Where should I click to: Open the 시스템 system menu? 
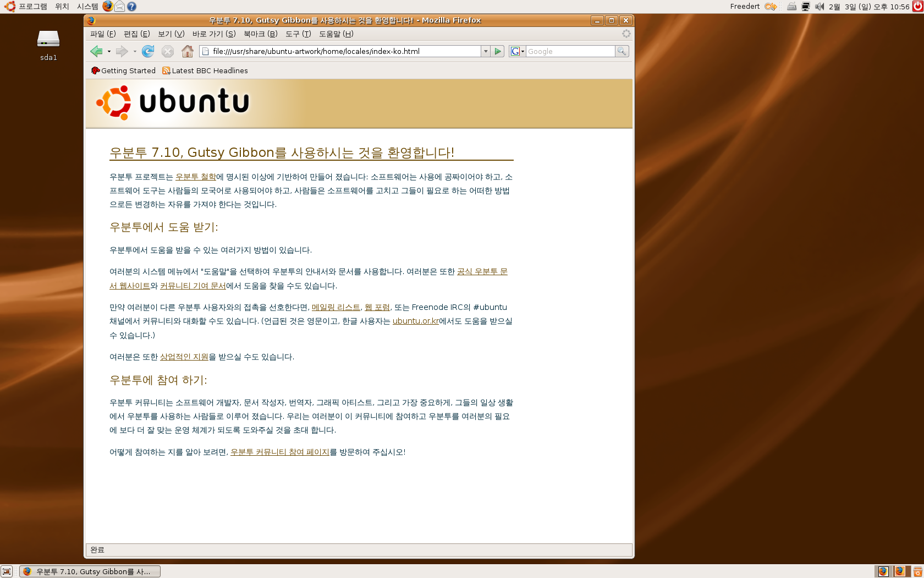point(87,7)
